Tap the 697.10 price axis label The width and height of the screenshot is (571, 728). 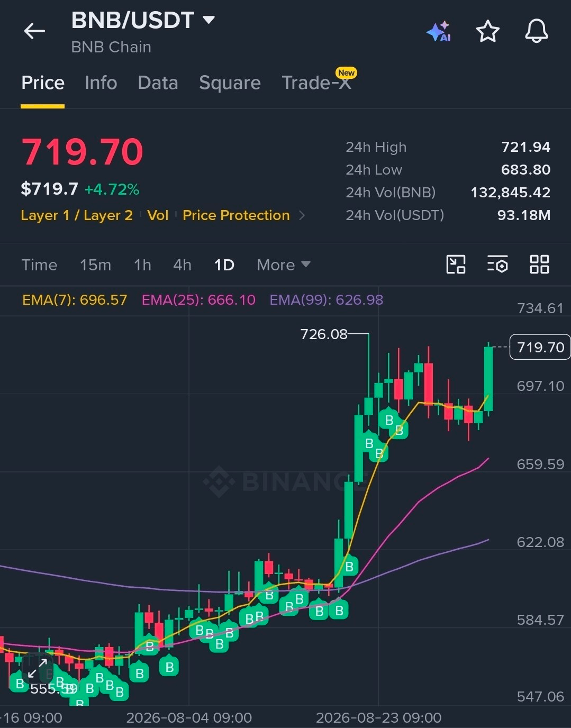[540, 386]
